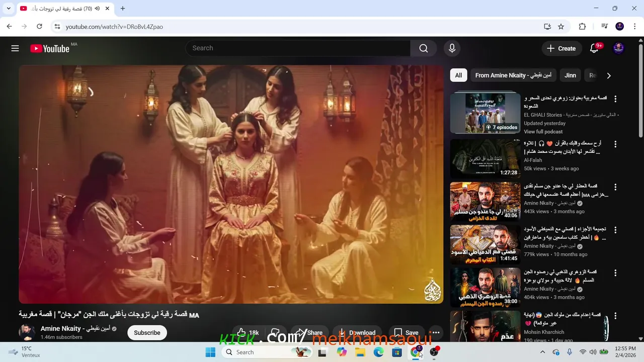The image size is (644, 362).
Task: Open the 1:41:45 video thumbnail
Action: click(x=485, y=244)
